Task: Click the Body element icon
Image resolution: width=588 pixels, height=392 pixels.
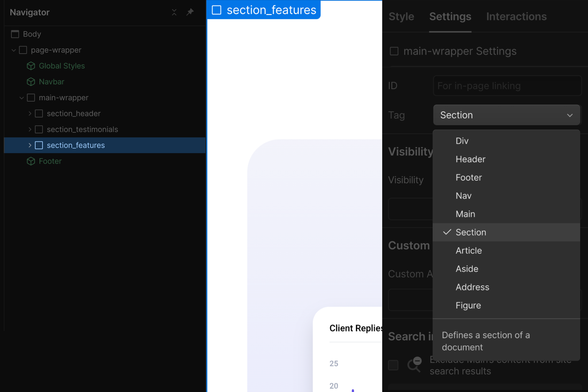Action: click(15, 34)
